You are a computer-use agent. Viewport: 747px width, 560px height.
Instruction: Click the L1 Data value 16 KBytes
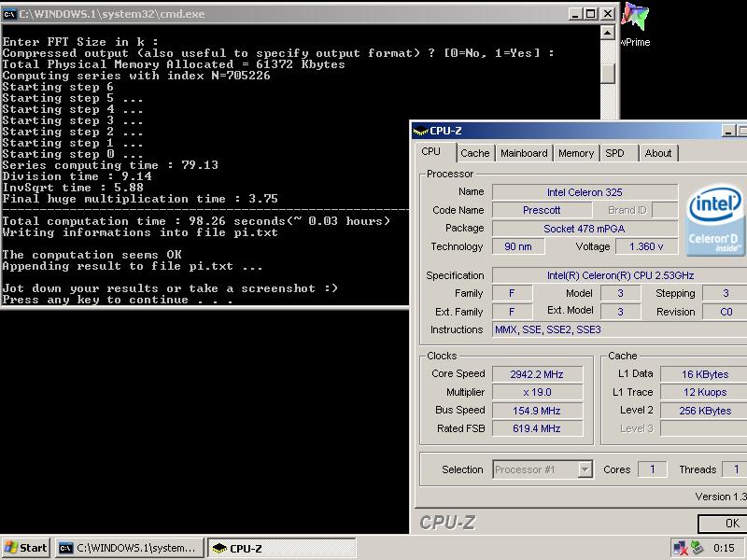[704, 374]
